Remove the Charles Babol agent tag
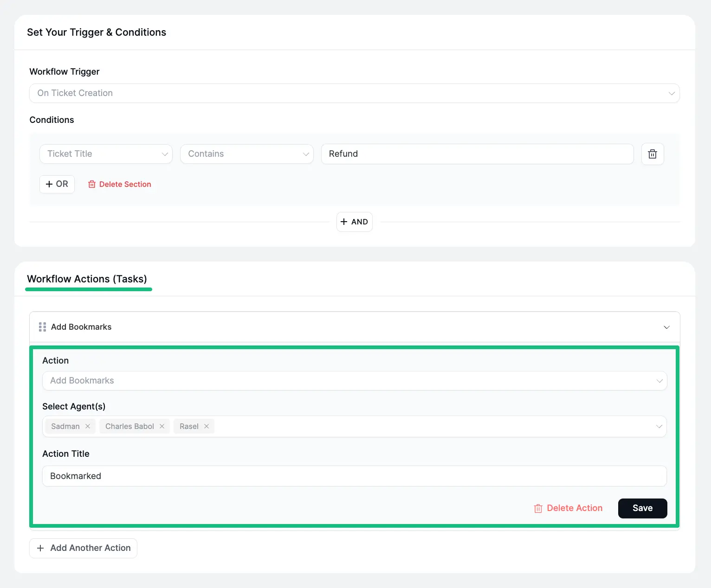This screenshot has width=711, height=588. [162, 426]
